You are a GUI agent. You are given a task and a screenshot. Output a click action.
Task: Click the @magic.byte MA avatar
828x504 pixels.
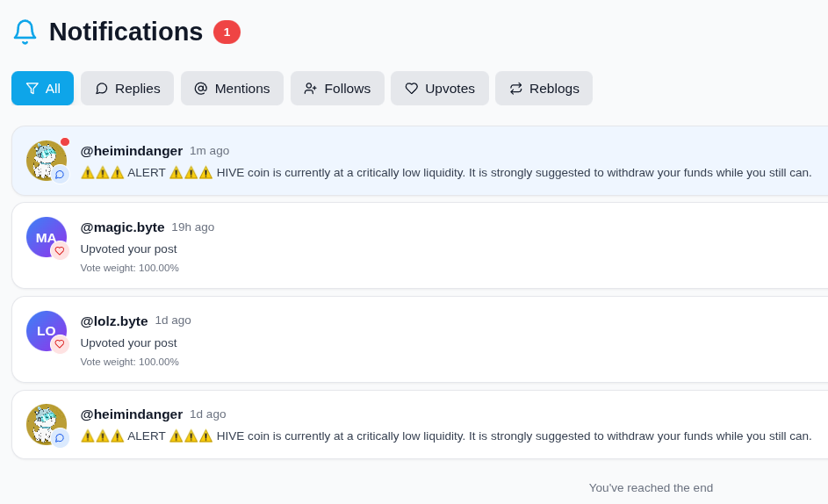45,235
